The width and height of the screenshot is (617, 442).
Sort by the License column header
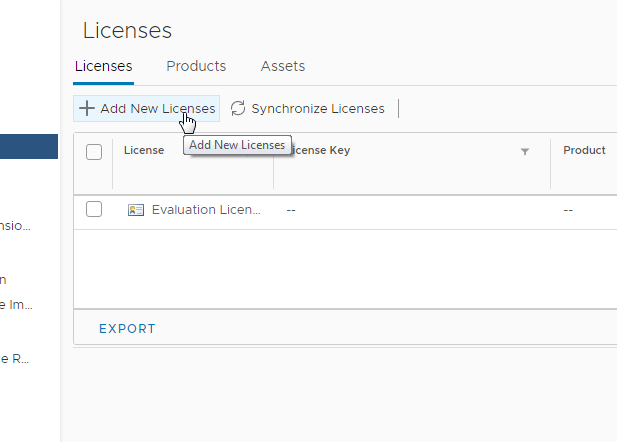144,151
